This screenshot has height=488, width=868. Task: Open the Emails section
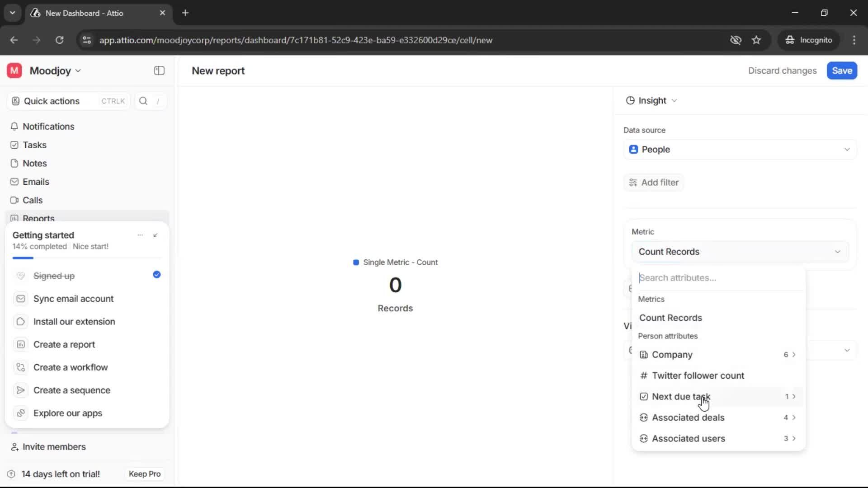click(x=36, y=182)
